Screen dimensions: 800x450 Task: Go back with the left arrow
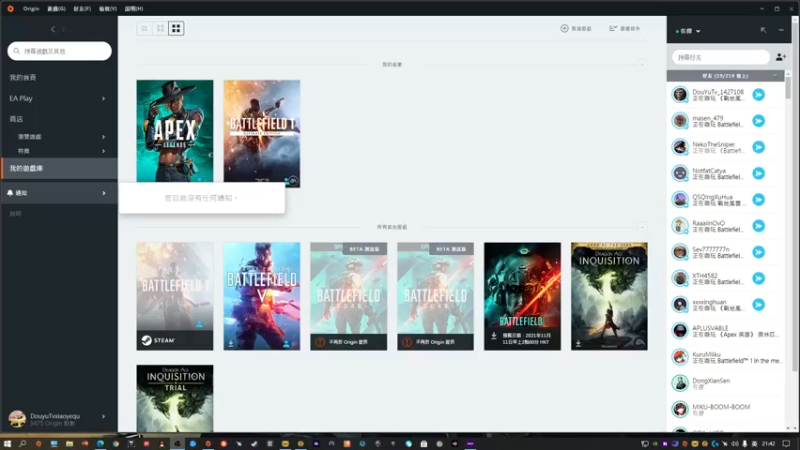coord(53,30)
